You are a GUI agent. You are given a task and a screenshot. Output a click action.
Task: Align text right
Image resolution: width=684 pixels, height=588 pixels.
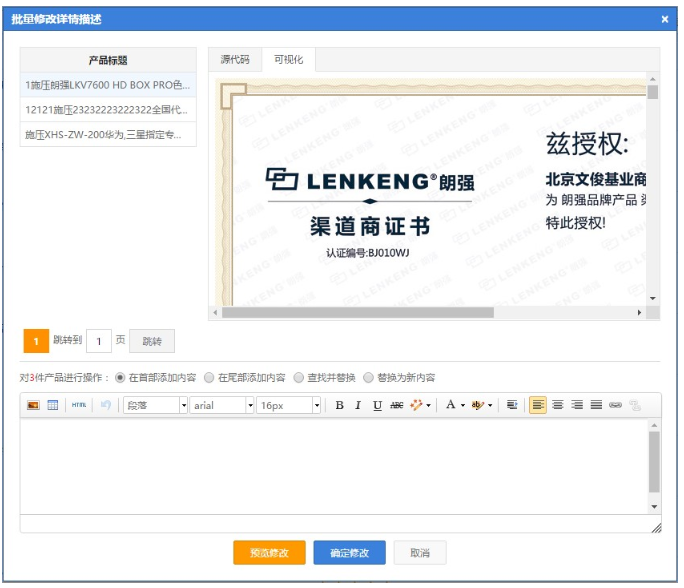pos(577,405)
